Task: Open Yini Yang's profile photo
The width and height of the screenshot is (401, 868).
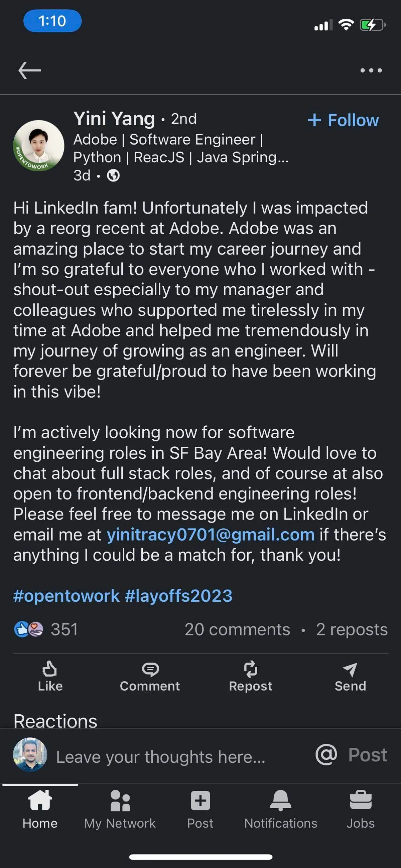Action: coord(38,146)
